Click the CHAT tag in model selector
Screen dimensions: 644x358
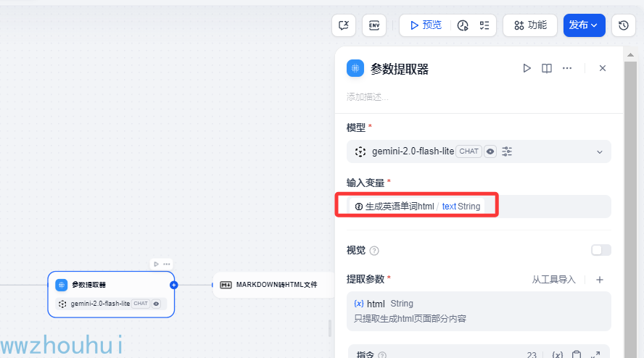click(x=468, y=151)
